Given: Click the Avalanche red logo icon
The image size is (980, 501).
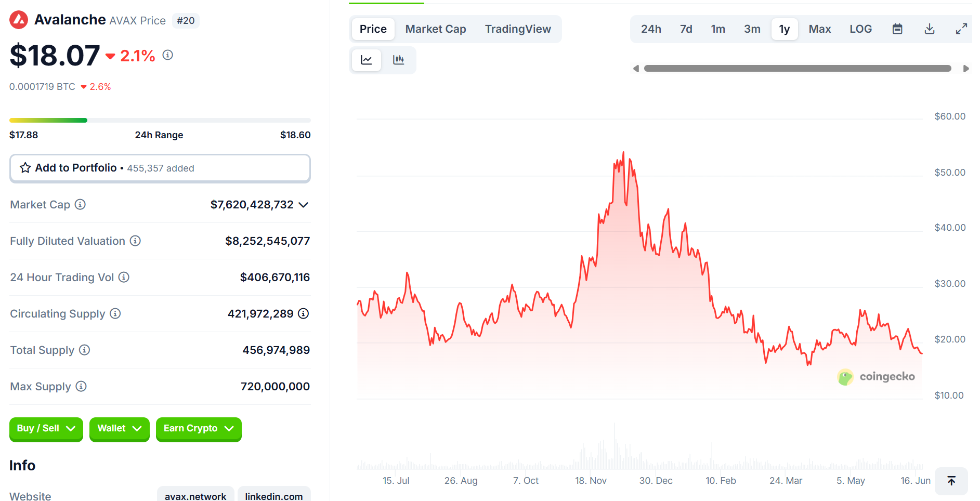Looking at the screenshot, I should click(19, 20).
